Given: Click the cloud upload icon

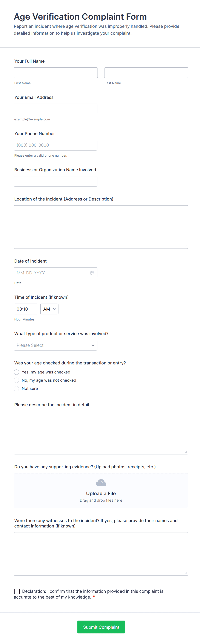Looking at the screenshot, I should click(x=101, y=482).
